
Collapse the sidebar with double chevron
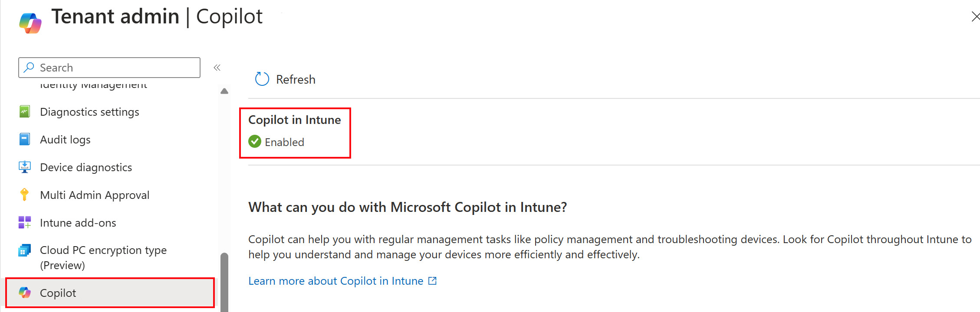(x=217, y=68)
